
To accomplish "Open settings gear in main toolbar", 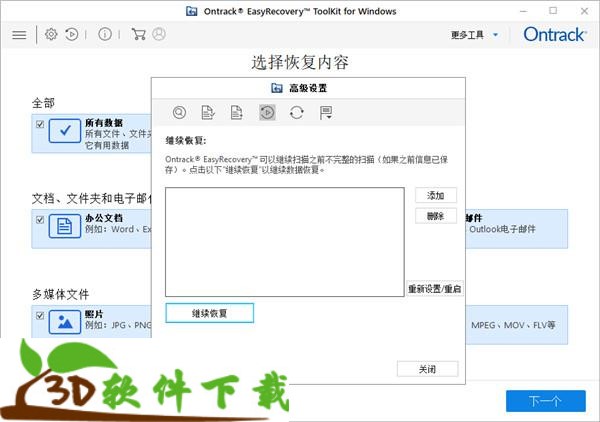I will (x=51, y=34).
